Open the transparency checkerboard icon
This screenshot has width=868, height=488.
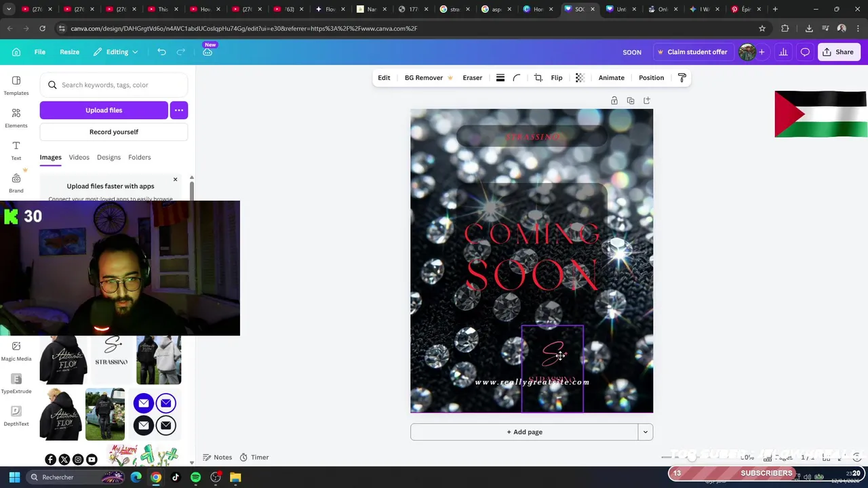click(x=580, y=78)
